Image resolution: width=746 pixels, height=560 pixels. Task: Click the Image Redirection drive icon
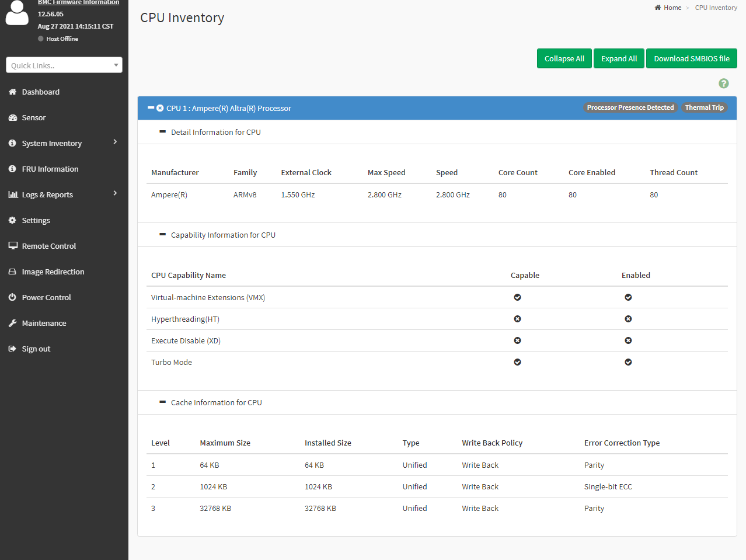(12, 272)
